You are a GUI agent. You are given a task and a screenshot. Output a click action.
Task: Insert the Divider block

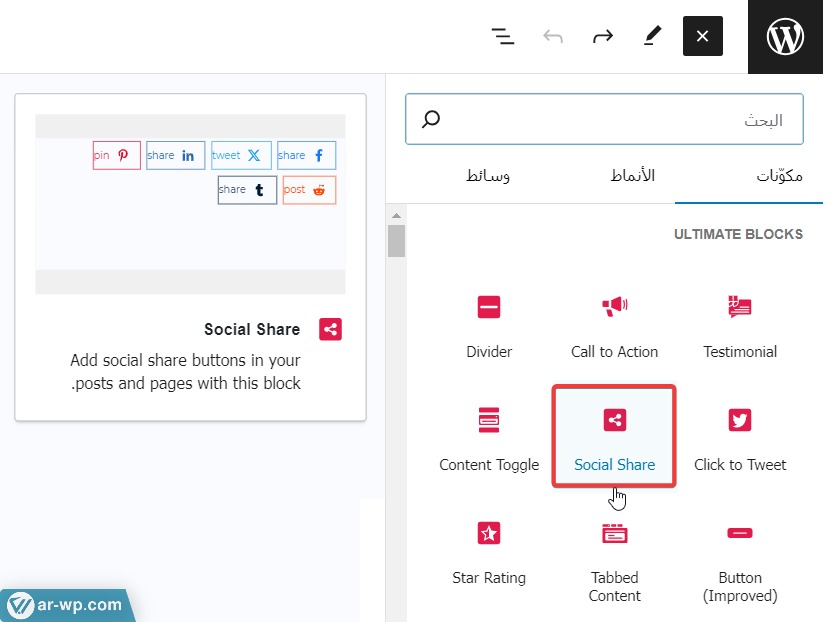[489, 325]
